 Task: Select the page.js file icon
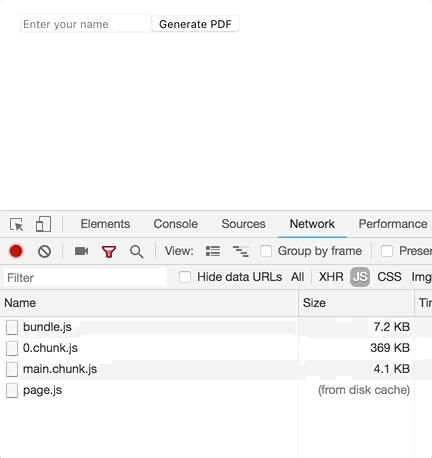(12, 390)
